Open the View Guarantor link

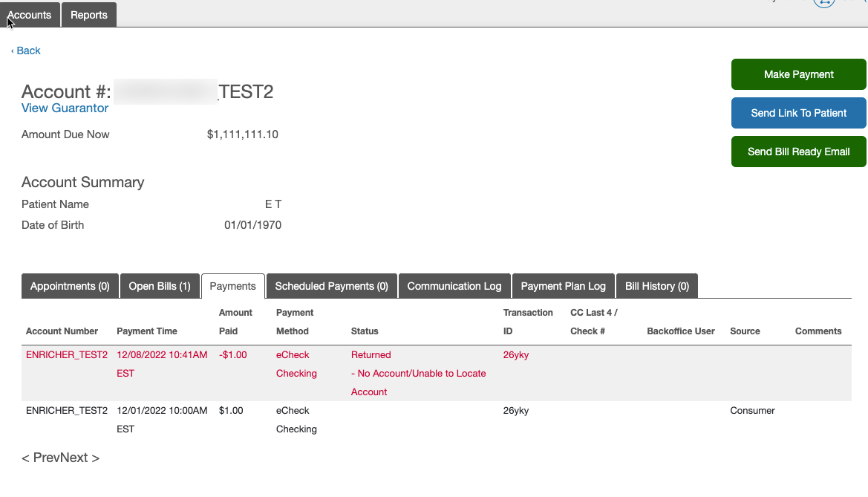[65, 108]
